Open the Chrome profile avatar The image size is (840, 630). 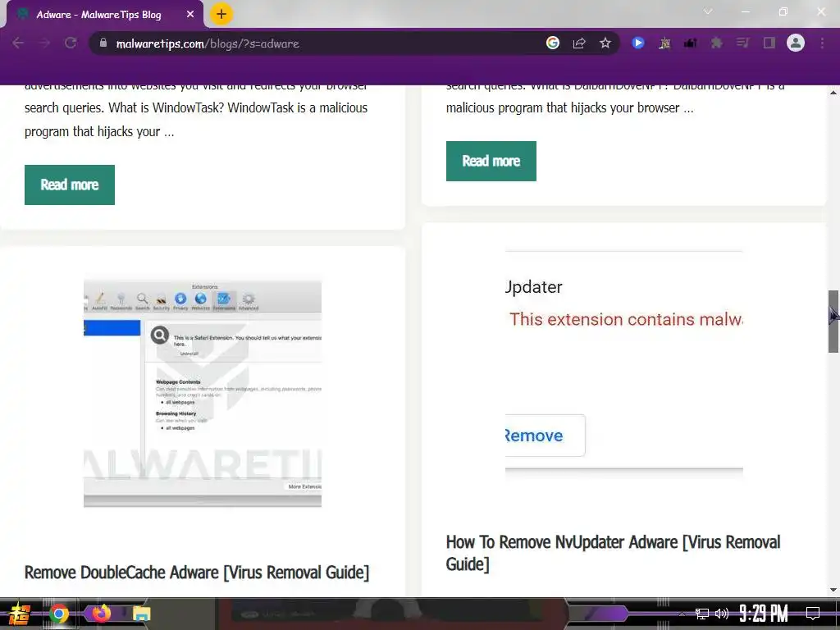[796, 43]
